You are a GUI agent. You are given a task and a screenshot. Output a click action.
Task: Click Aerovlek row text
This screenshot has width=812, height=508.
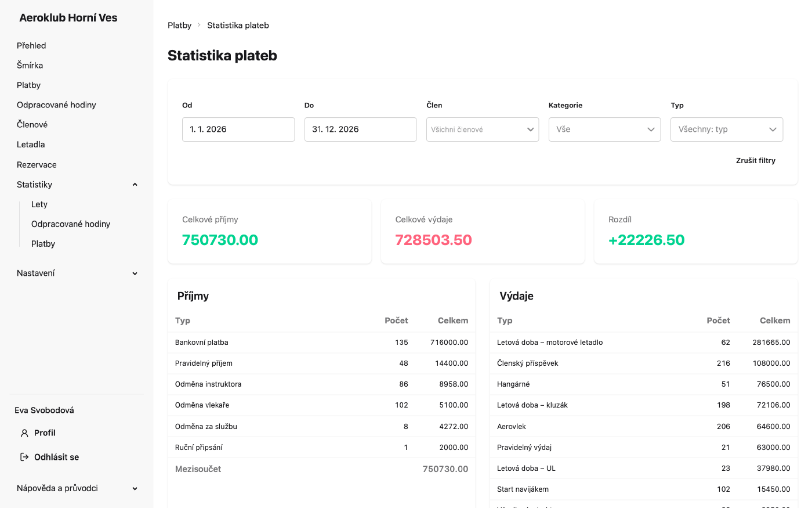click(x=512, y=426)
